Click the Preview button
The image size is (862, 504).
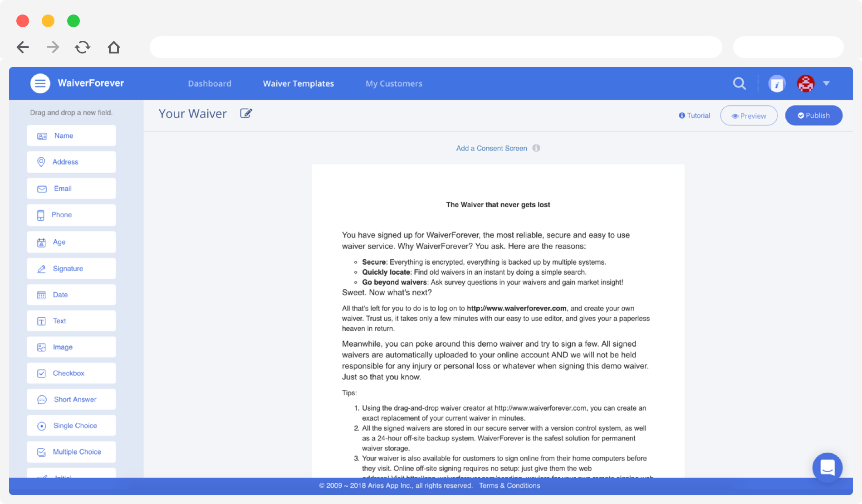click(x=749, y=116)
